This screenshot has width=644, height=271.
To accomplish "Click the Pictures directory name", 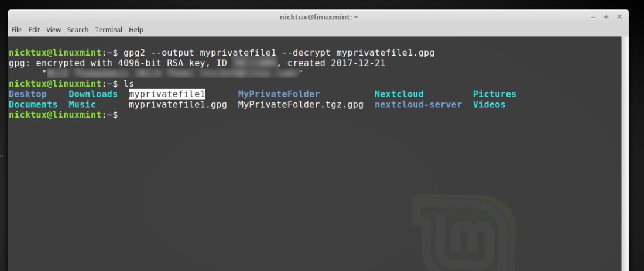I will pos(494,94).
